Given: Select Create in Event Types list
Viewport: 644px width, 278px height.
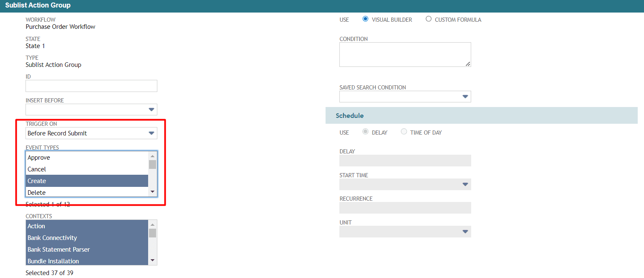Looking at the screenshot, I should tap(87, 181).
